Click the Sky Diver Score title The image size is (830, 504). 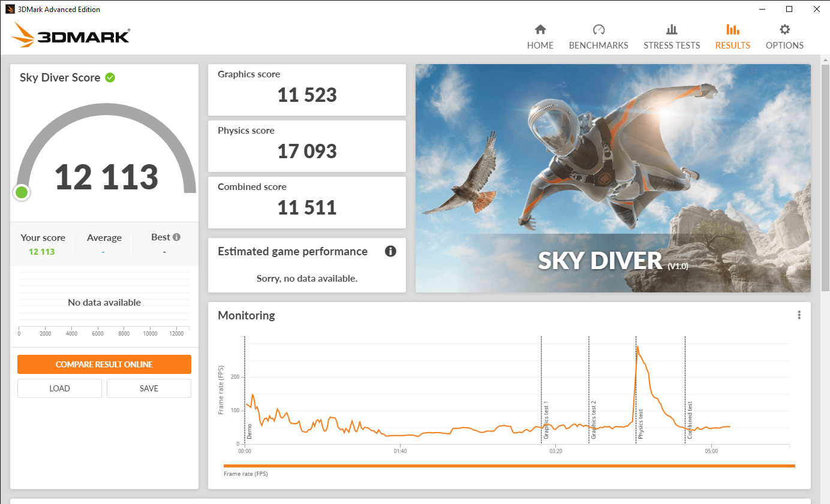coord(60,77)
